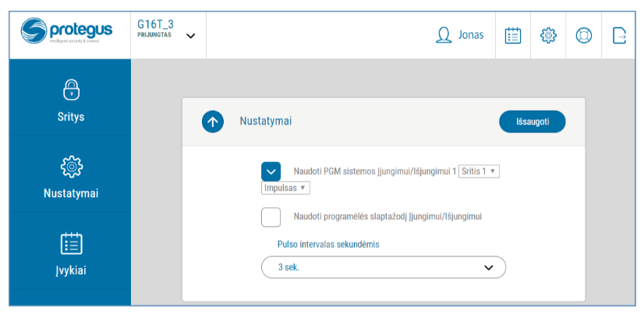Click the settings gear in top header
Screen dimensions: 644x314
coord(548,35)
